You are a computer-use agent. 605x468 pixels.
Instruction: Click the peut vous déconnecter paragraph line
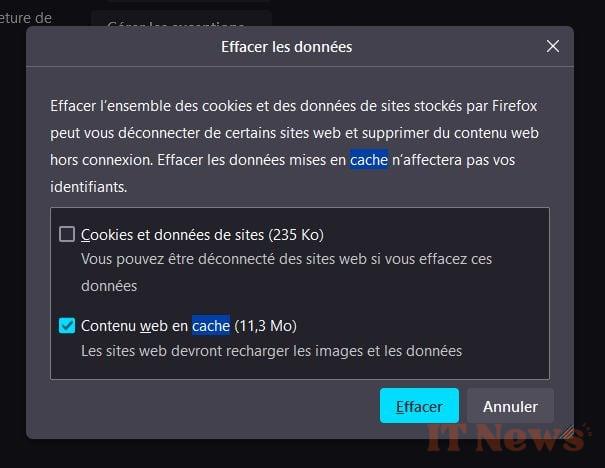(x=294, y=133)
